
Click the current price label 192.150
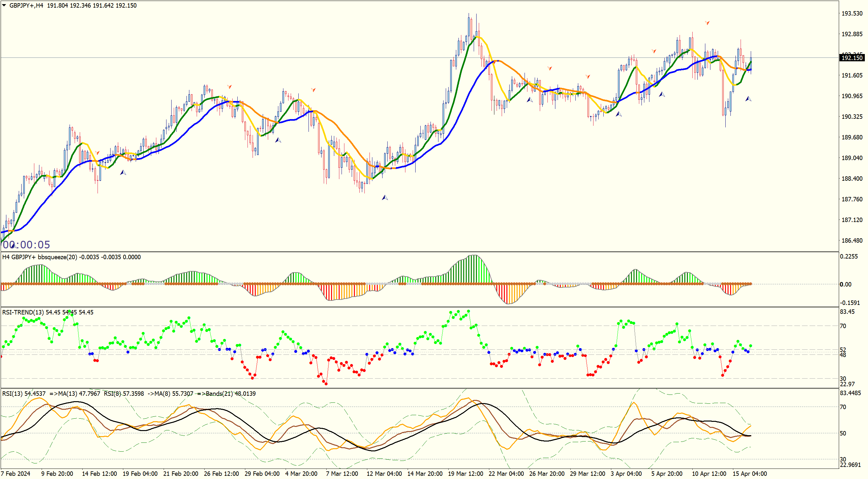[851, 58]
